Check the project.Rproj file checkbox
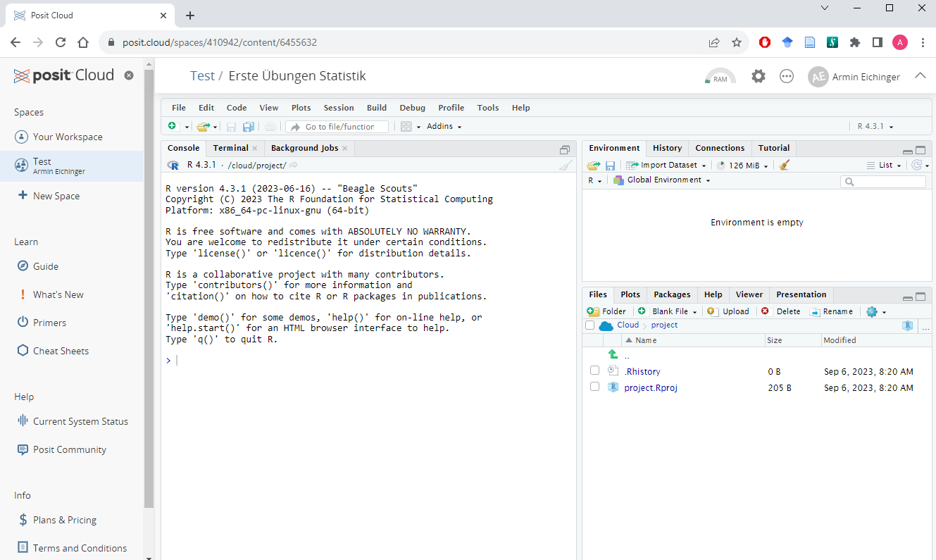 [x=594, y=387]
